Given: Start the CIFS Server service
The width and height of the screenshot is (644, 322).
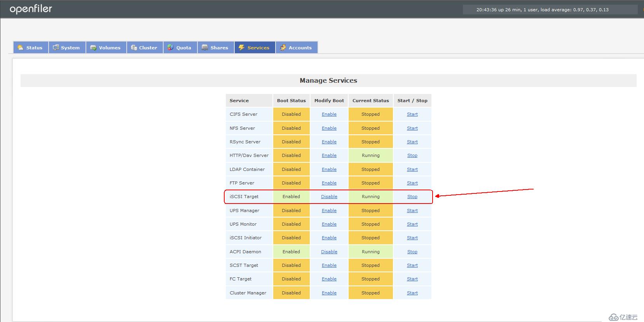Looking at the screenshot, I should (412, 114).
